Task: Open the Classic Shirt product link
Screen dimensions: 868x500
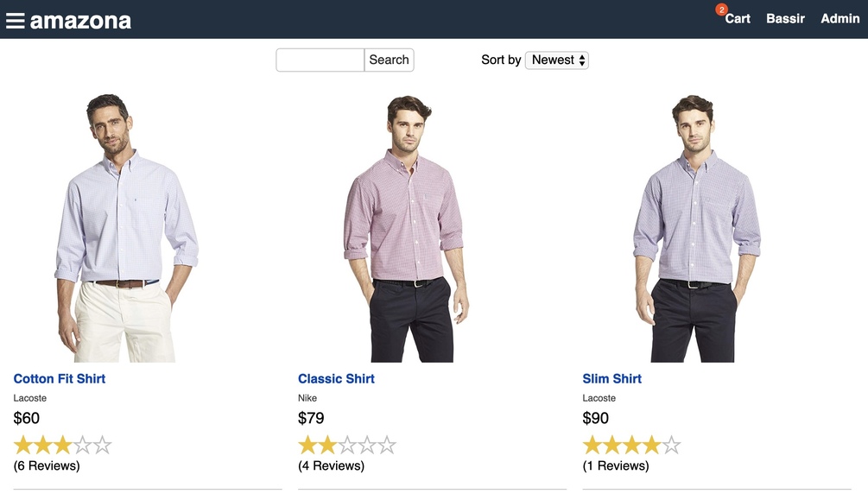Action: 336,378
